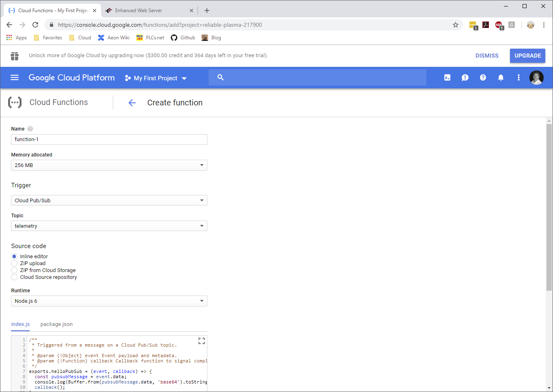
Task: Open Chrome three-dot menu
Action: 544,25
